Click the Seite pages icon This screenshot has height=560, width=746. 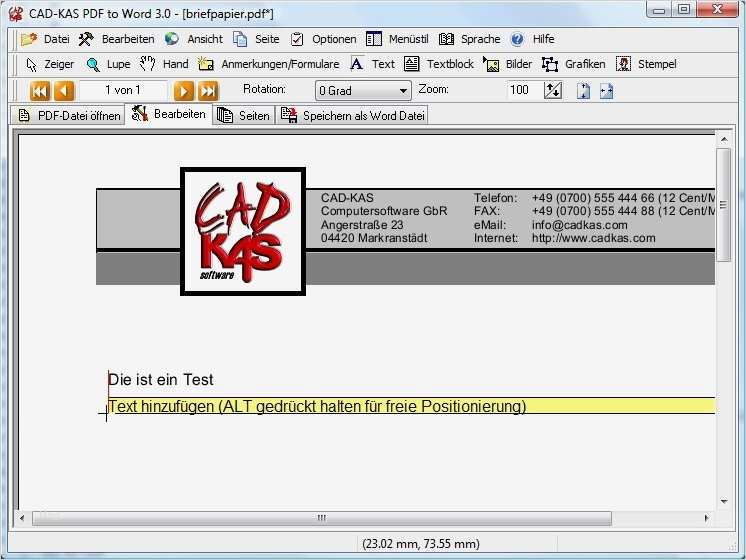pos(240,39)
